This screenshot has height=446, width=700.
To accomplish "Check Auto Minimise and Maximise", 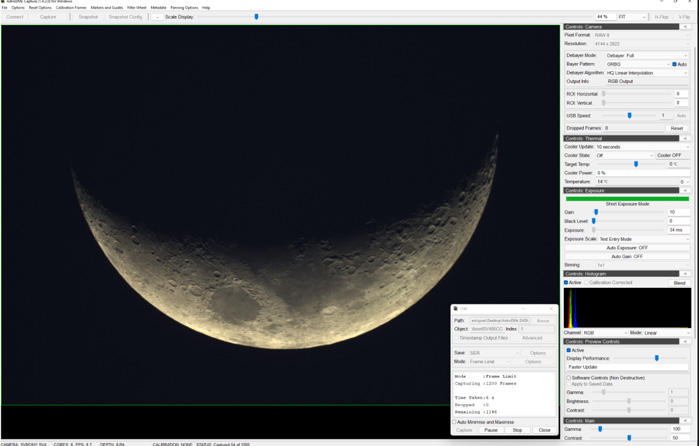I will [456, 422].
